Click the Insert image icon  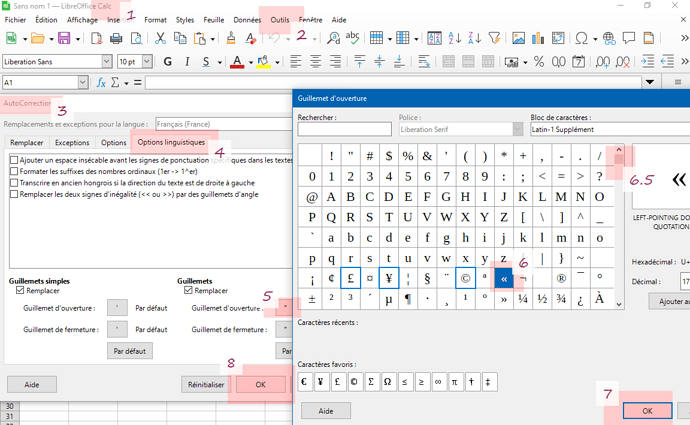[519, 38]
